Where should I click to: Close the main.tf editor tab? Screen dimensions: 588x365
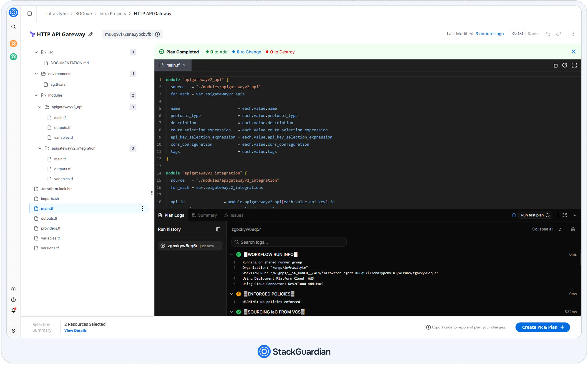click(x=184, y=65)
